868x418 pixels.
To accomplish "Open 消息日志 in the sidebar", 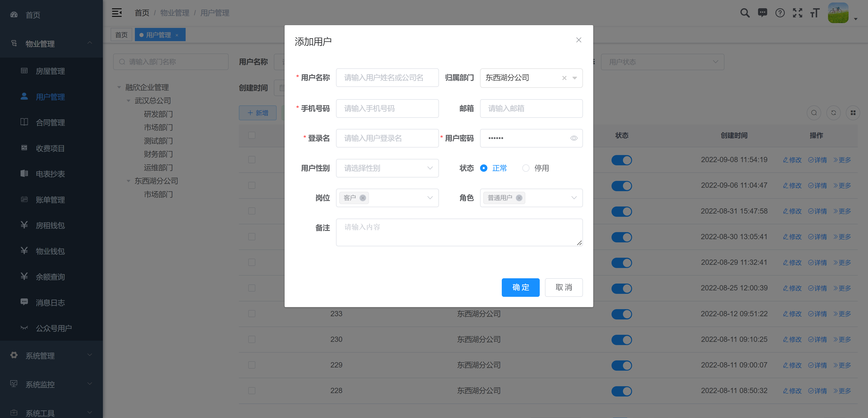I will pyautogui.click(x=51, y=302).
